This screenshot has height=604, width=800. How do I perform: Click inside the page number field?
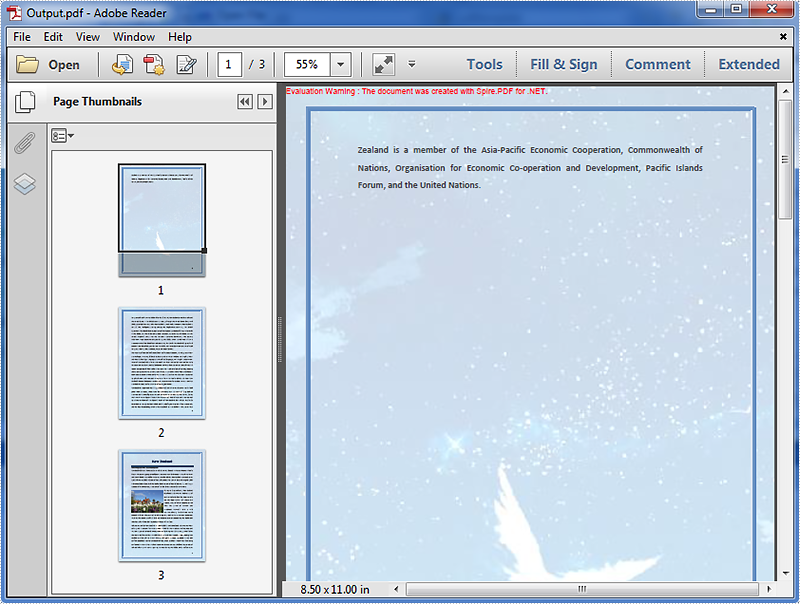pyautogui.click(x=229, y=64)
